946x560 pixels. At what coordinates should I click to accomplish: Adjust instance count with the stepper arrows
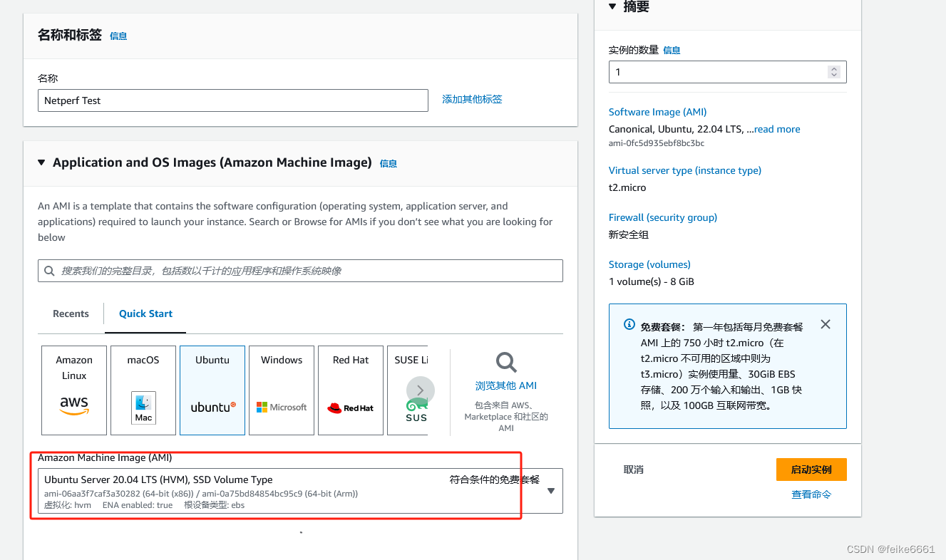[x=834, y=72]
